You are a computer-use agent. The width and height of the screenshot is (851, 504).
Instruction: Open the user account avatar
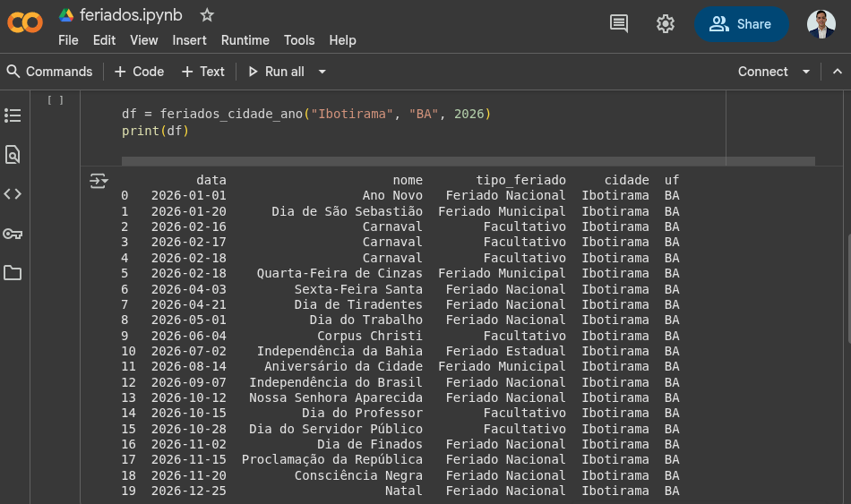(821, 24)
